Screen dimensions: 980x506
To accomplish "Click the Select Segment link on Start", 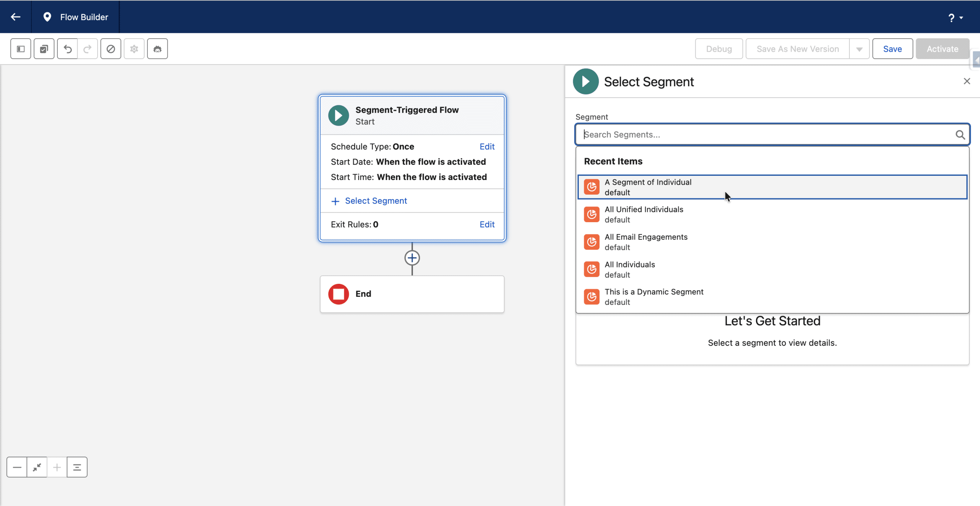I will (x=376, y=201).
